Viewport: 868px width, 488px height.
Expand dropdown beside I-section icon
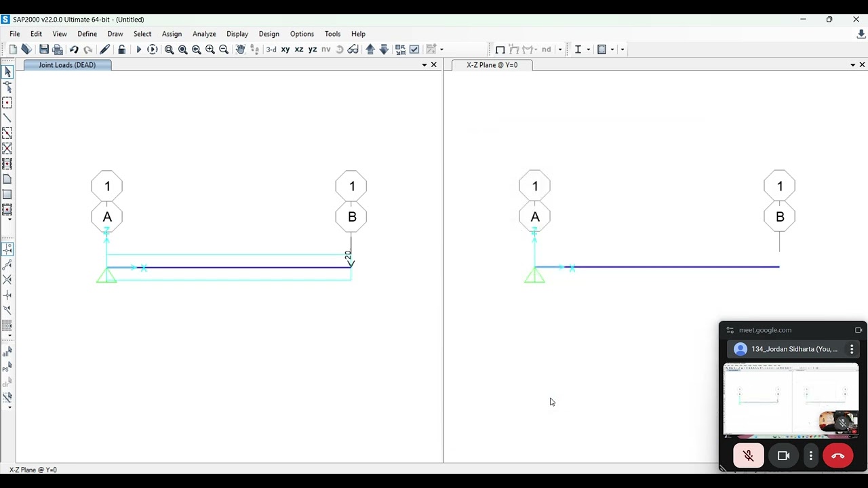588,49
